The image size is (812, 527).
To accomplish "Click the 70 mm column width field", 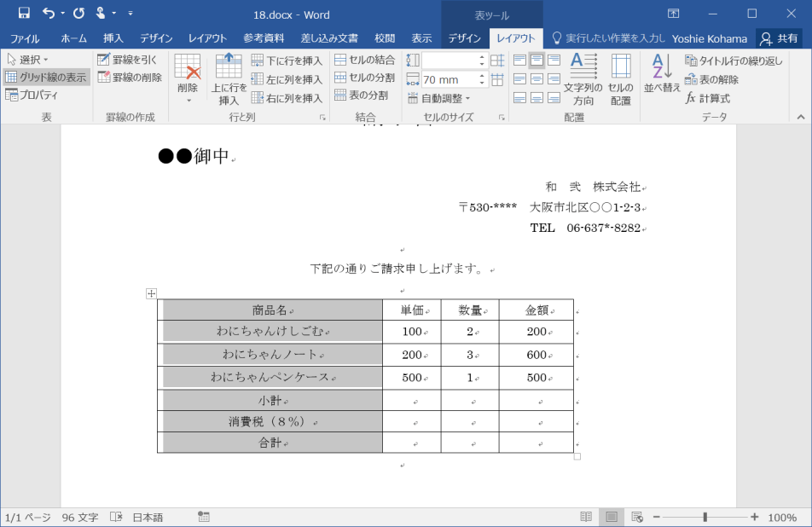I will [449, 79].
